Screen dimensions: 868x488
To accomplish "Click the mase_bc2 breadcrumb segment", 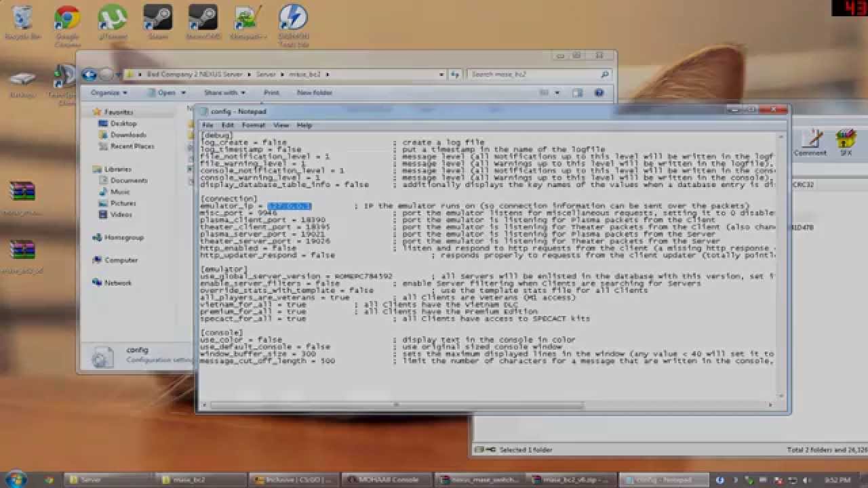I will click(x=304, y=75).
